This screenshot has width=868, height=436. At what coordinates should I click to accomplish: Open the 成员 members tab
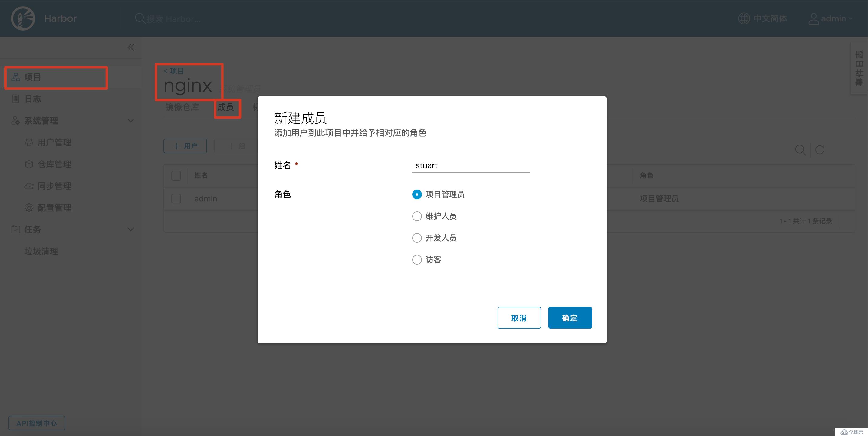click(225, 107)
